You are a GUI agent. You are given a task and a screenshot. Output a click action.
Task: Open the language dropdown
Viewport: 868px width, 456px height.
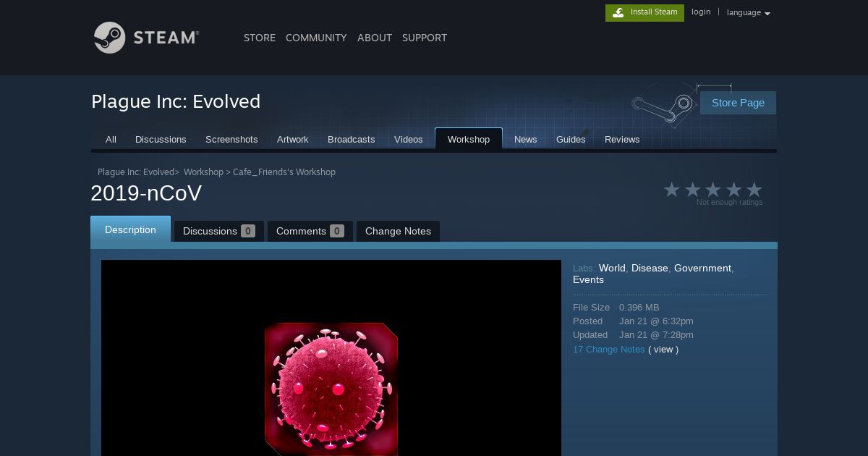coord(748,12)
